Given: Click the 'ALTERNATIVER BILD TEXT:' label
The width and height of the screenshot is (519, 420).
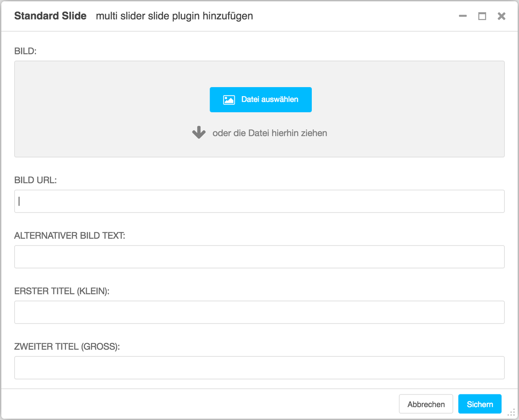Looking at the screenshot, I should tap(70, 236).
